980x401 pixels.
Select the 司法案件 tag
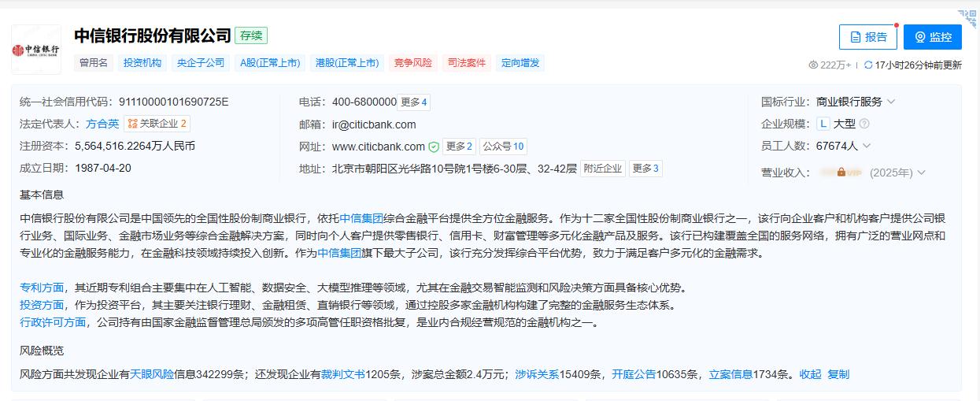coord(467,63)
